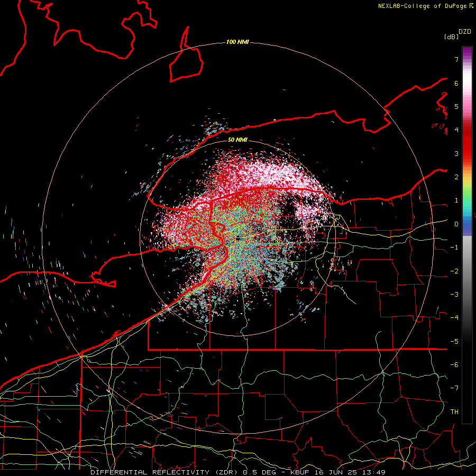Click the 0 dB tick on color scale
This screenshot has width=476, height=476.
(x=456, y=224)
